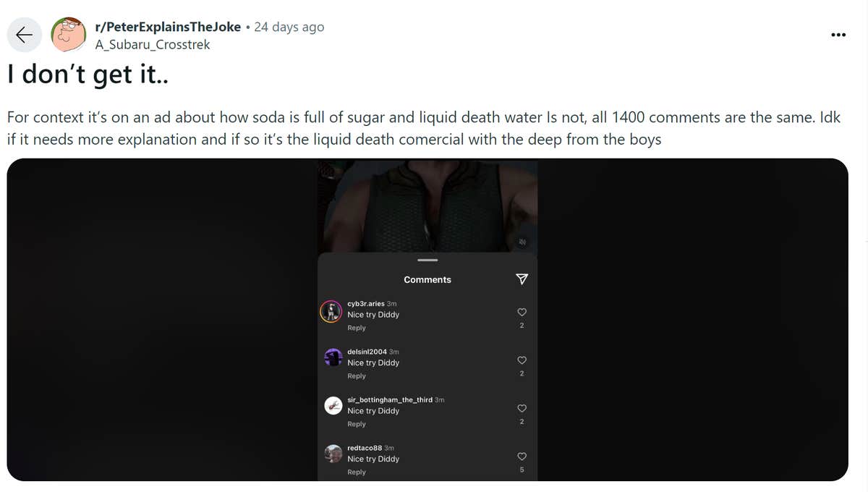Click the heart on redtaco88's comment
868x492 pixels.
(522, 456)
